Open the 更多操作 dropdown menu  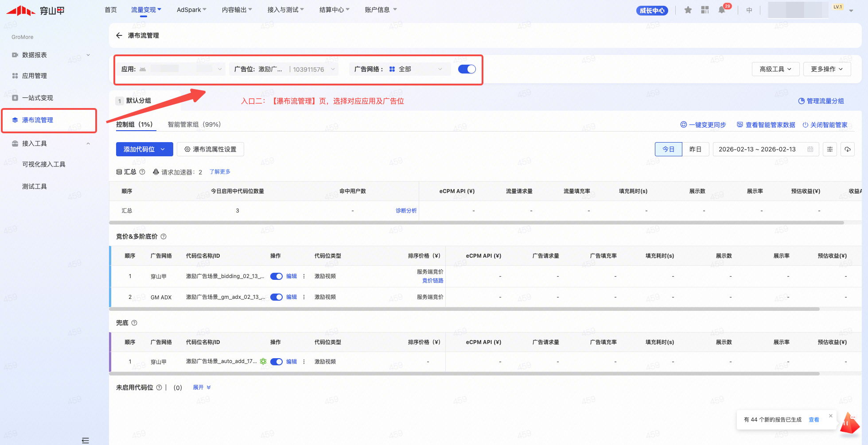pyautogui.click(x=826, y=69)
